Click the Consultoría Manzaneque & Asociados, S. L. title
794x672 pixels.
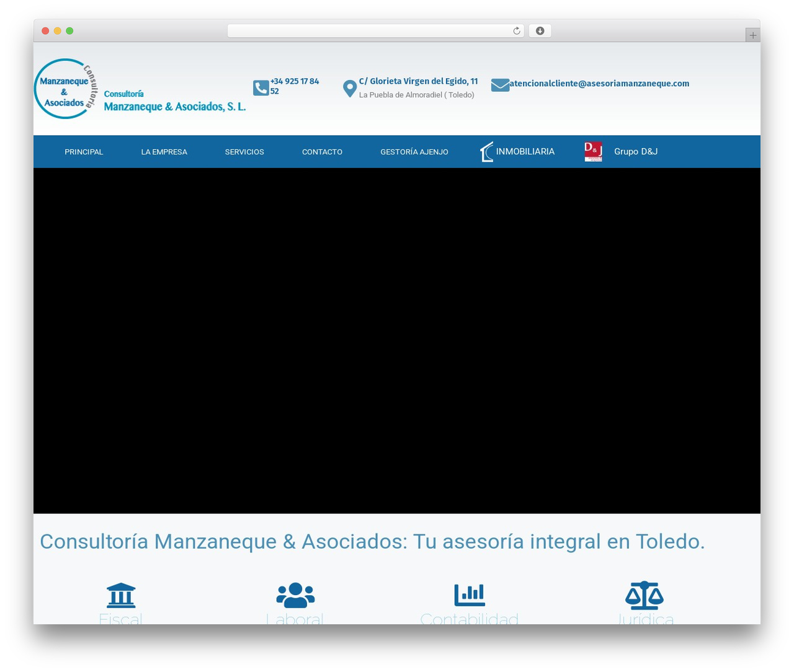coord(175,100)
